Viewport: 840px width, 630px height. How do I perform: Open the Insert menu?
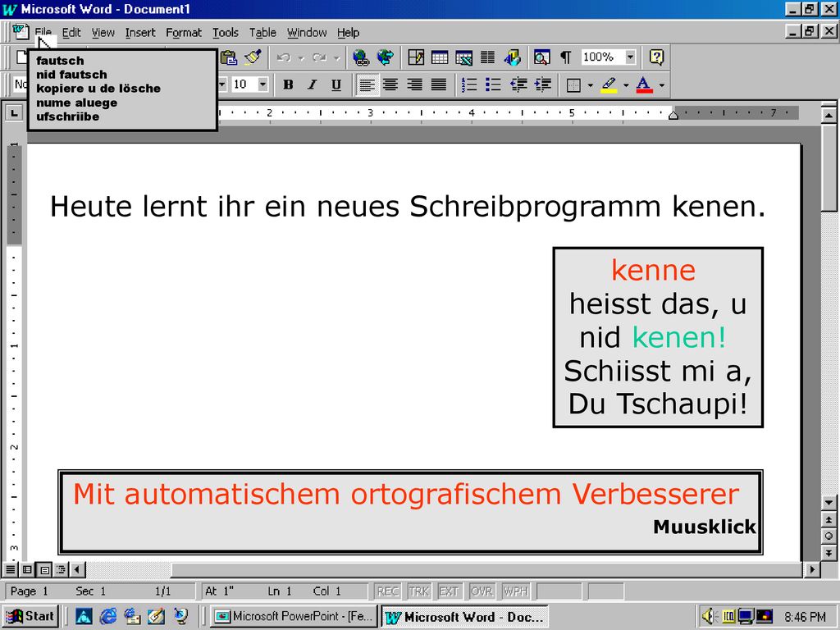pyautogui.click(x=140, y=33)
